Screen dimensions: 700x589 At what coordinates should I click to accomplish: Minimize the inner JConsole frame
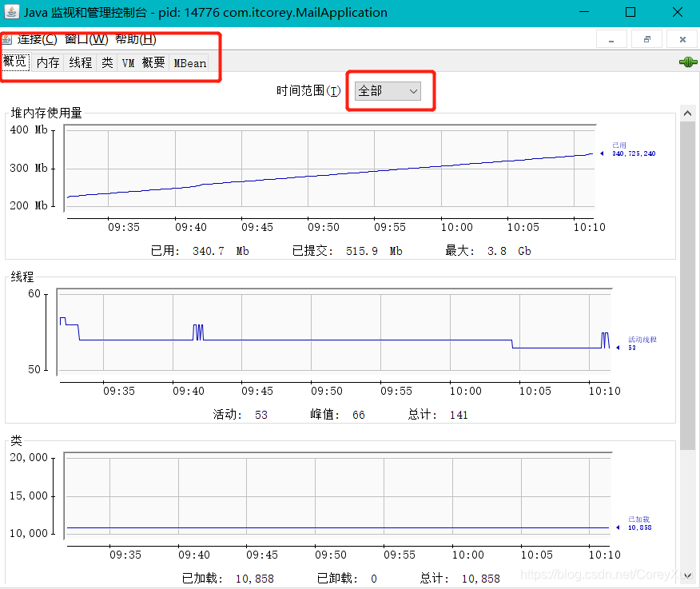[611, 39]
